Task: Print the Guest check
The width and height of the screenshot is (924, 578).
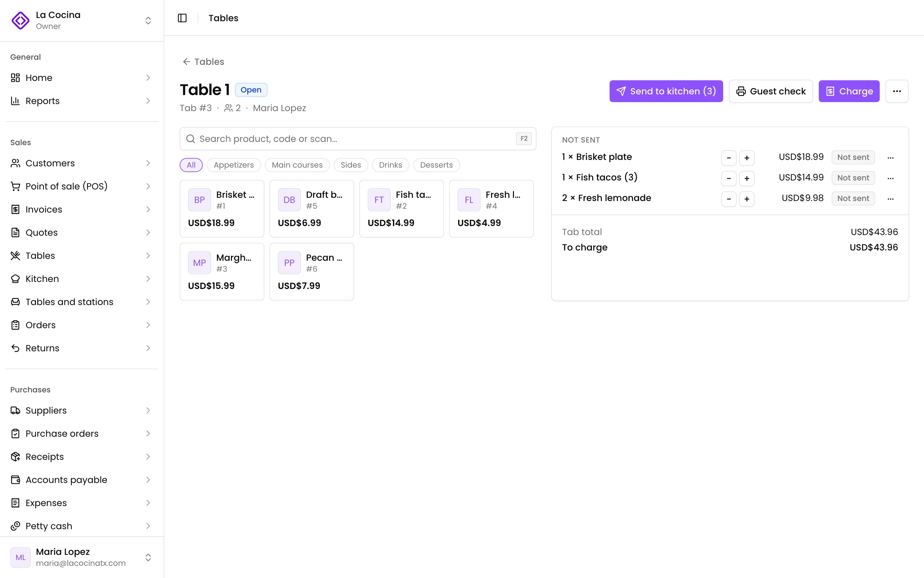Action: [x=771, y=91]
